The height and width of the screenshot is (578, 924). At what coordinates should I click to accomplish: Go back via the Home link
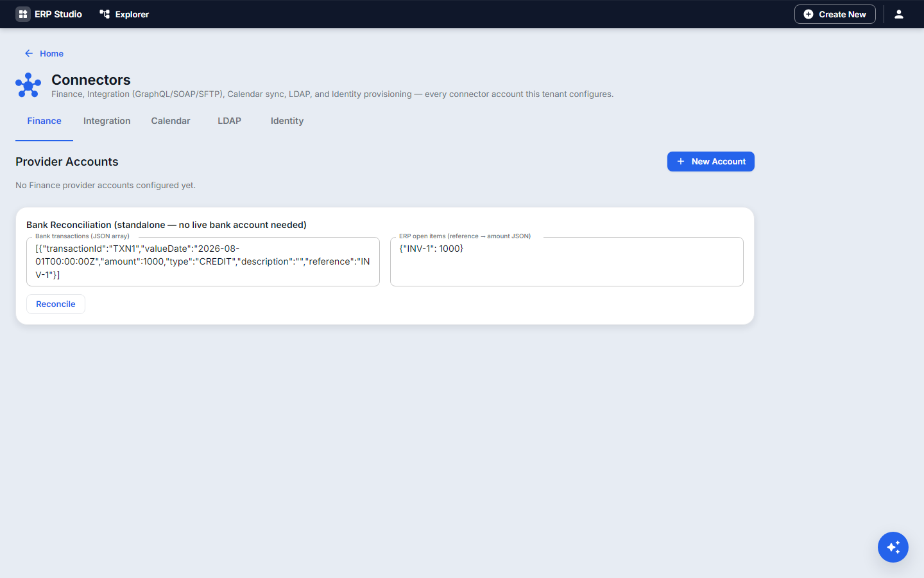pos(51,53)
